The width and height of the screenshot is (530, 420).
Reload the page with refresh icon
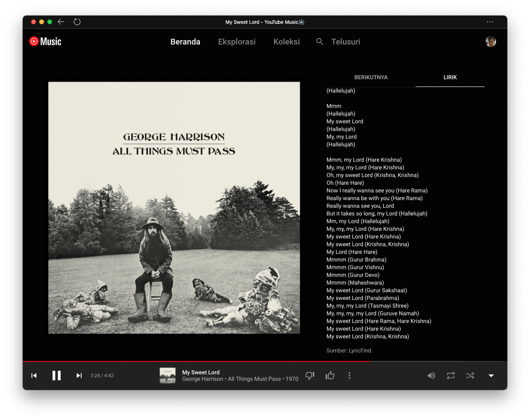(x=77, y=22)
